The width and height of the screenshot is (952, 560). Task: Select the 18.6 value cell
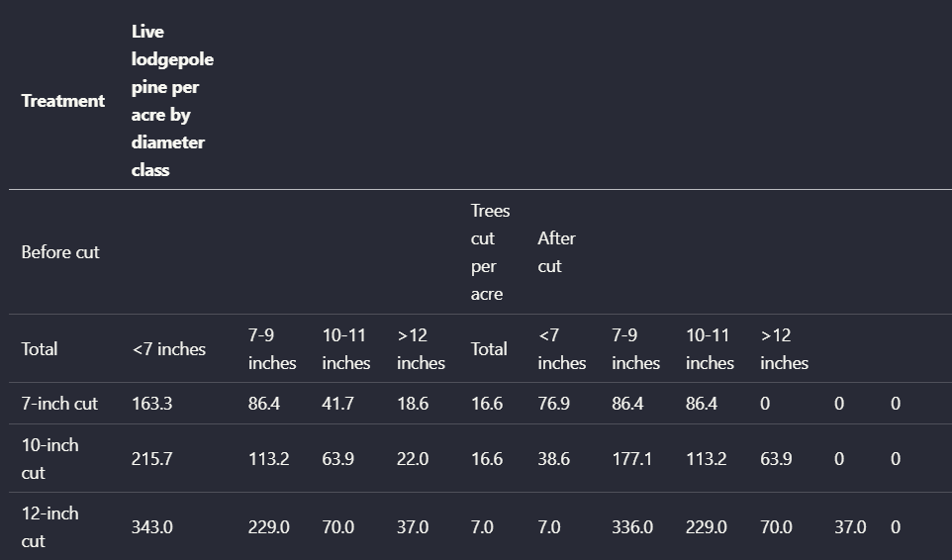pos(413,404)
